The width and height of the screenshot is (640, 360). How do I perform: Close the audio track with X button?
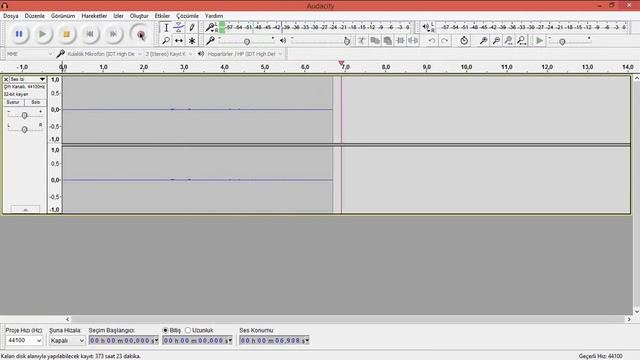[x=6, y=79]
